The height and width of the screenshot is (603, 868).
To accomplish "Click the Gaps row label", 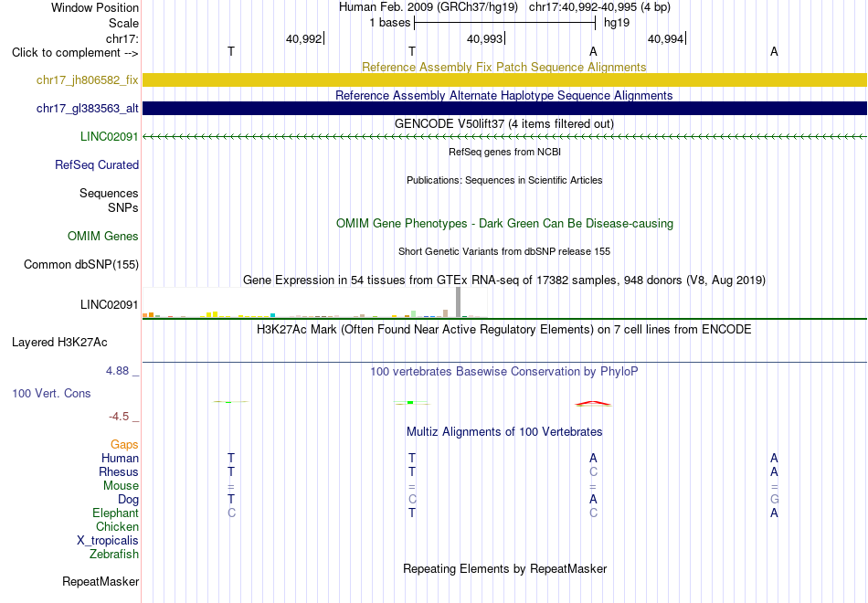I will tap(124, 445).
